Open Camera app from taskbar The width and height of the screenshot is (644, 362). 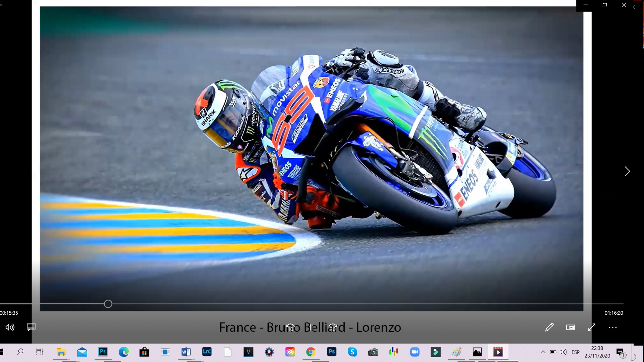(373, 352)
